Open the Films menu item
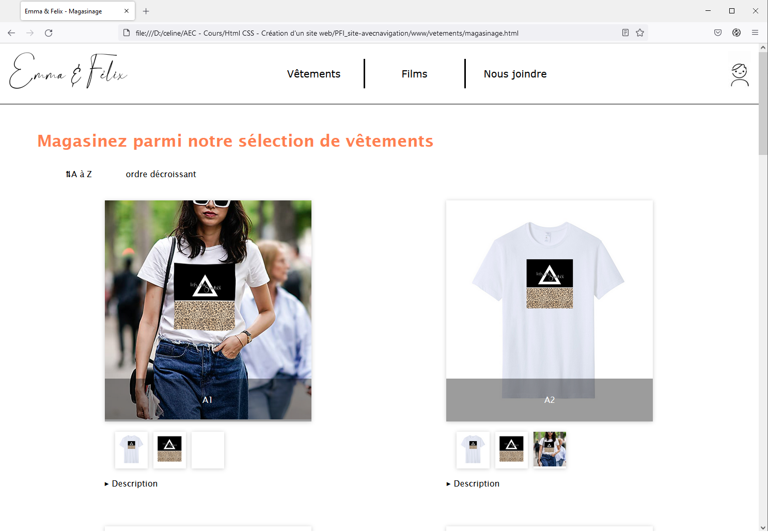This screenshot has height=532, width=768. 414,74
